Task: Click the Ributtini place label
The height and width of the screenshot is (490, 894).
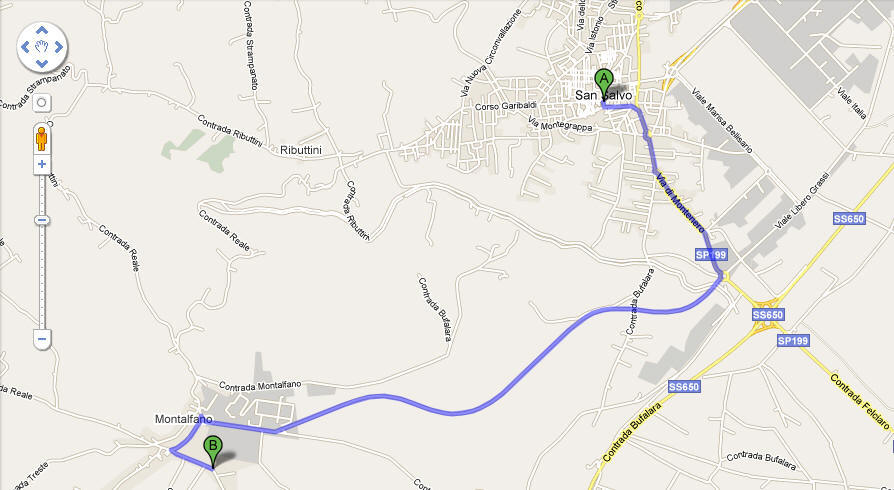Action: click(301, 150)
